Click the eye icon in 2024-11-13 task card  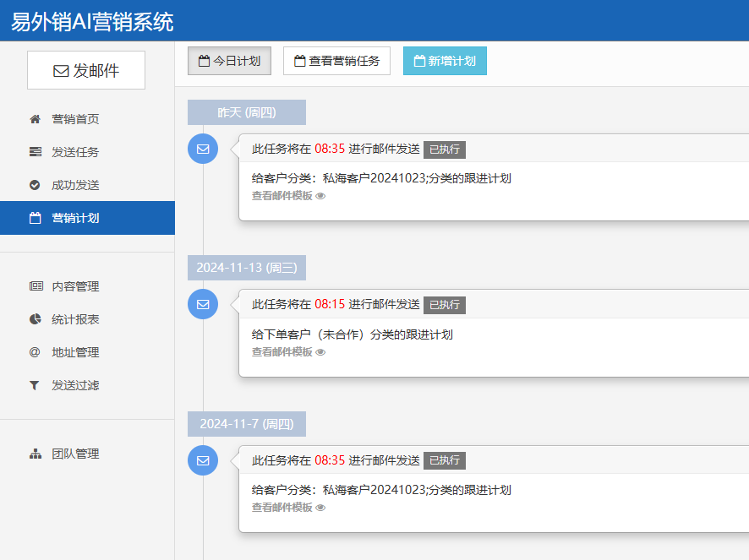[x=320, y=352]
